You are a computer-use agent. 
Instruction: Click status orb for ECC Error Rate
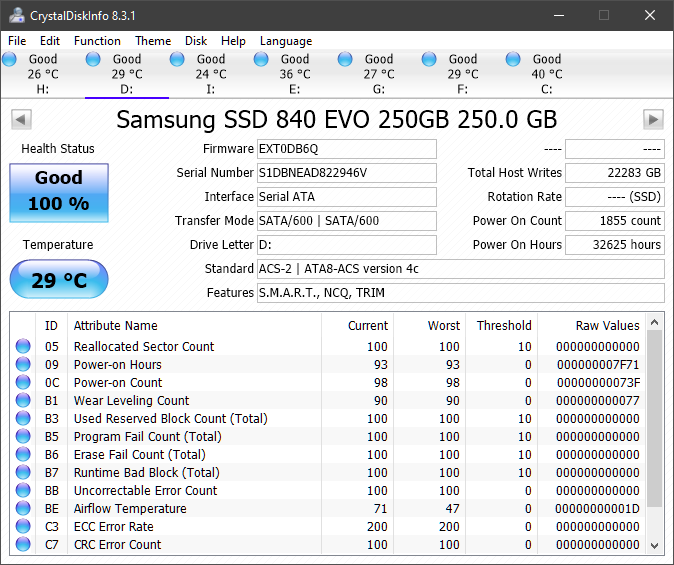(23, 527)
